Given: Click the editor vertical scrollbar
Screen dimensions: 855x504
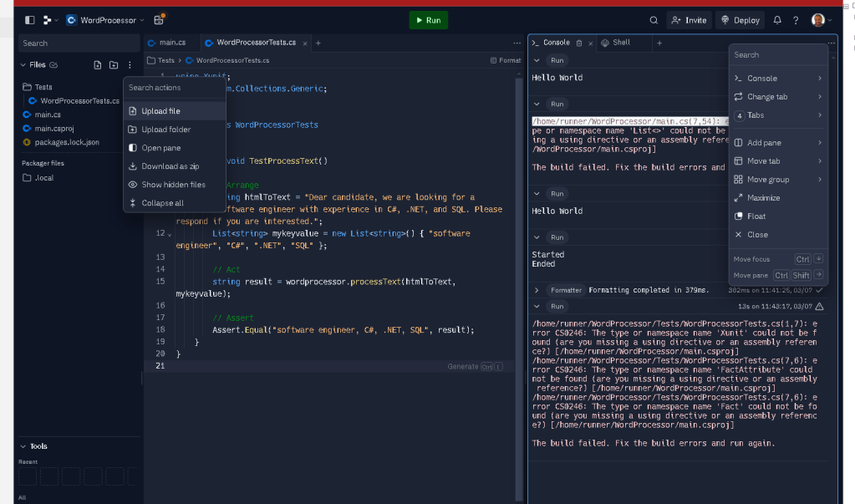Looking at the screenshot, I should (x=520, y=289).
